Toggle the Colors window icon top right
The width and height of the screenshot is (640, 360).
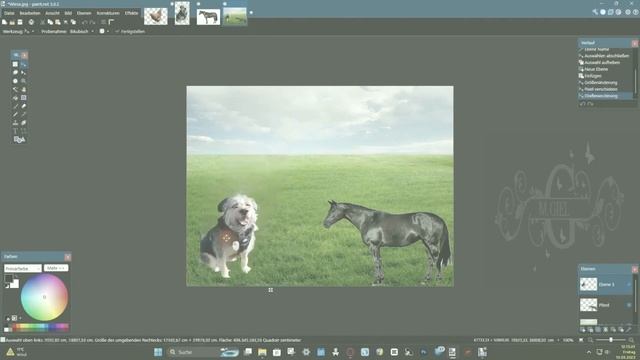point(618,12)
